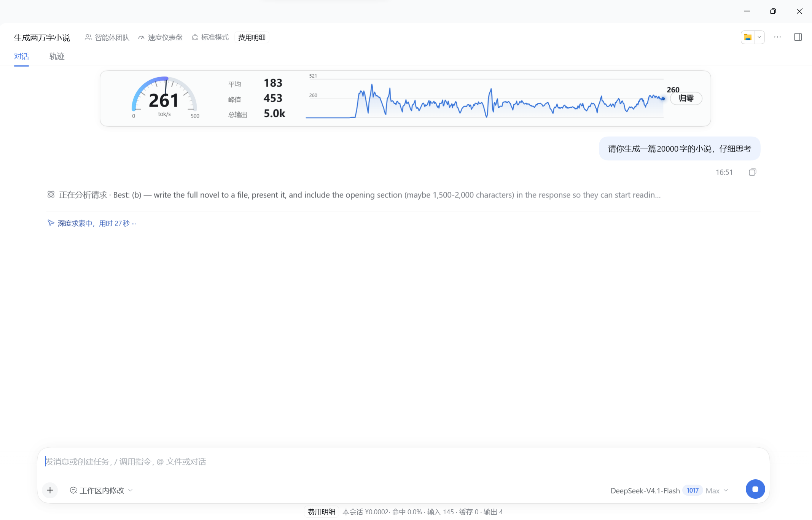Toggle the right sidebar panel icon

[x=798, y=37]
